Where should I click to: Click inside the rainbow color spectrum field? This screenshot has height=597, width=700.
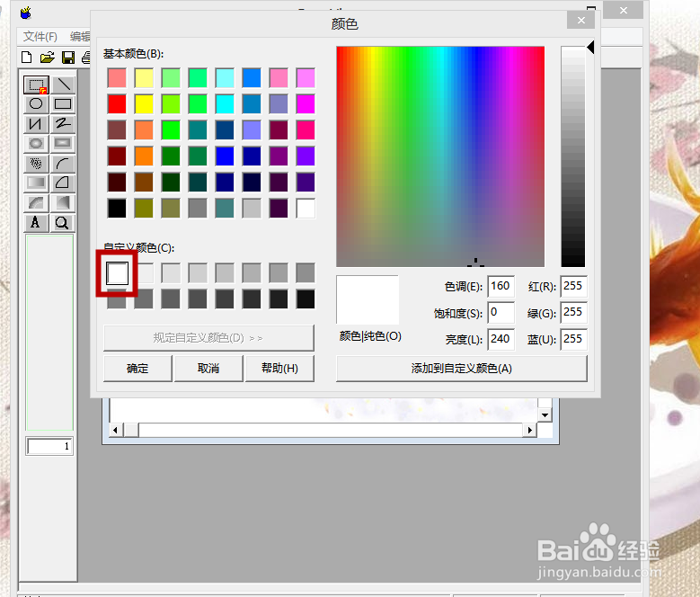(440, 156)
